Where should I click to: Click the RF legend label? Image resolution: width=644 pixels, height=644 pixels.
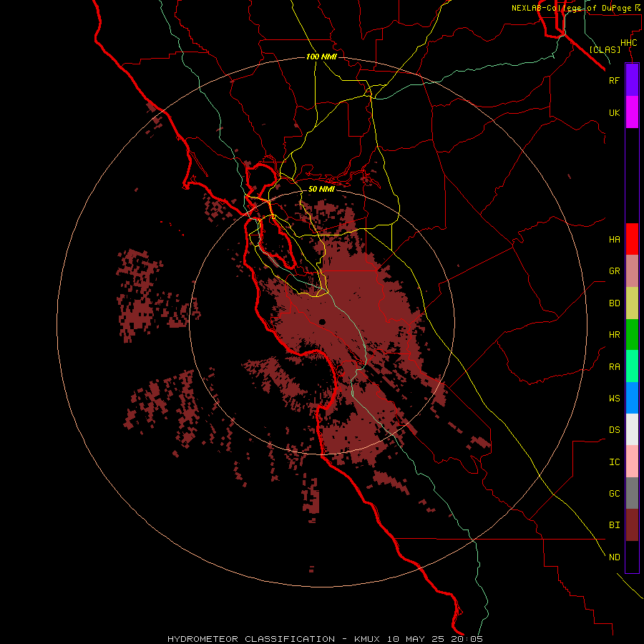click(614, 80)
